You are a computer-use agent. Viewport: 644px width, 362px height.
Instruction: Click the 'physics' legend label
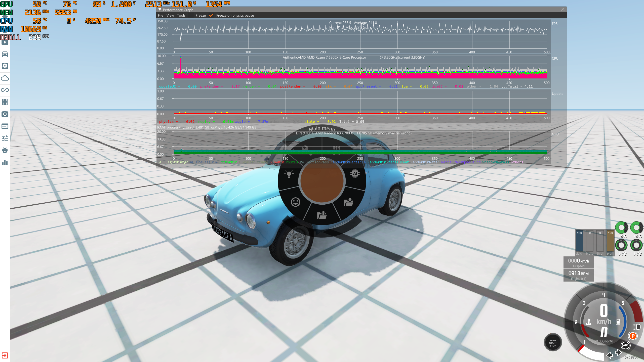coord(166,122)
